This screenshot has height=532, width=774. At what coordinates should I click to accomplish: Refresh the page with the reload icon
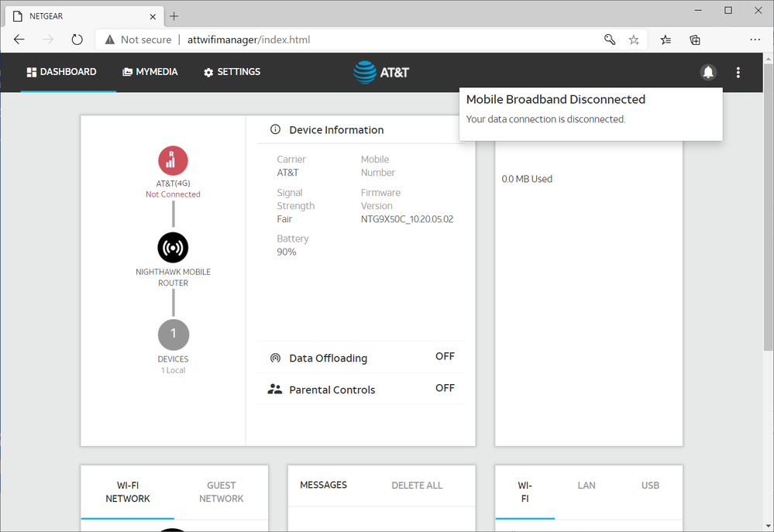(77, 39)
